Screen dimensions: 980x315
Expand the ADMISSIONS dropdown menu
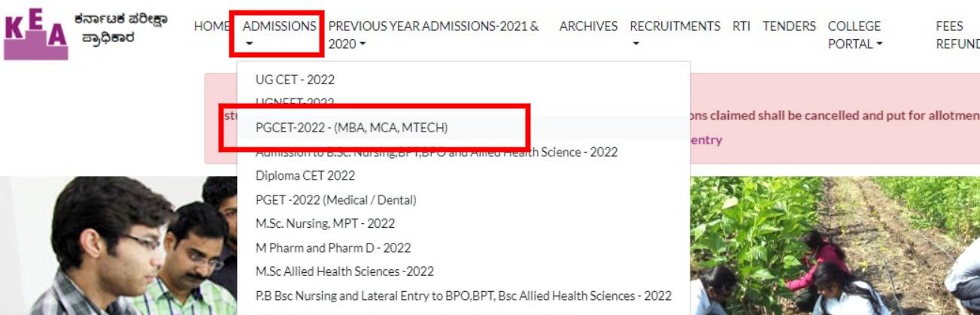(x=279, y=34)
